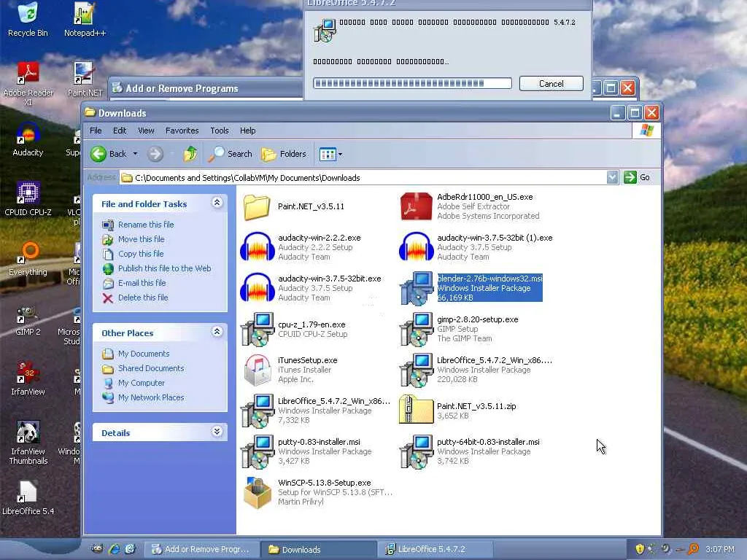The image size is (747, 560).
Task: Click the Add or Remove Programs title bar
Action: coord(206,88)
